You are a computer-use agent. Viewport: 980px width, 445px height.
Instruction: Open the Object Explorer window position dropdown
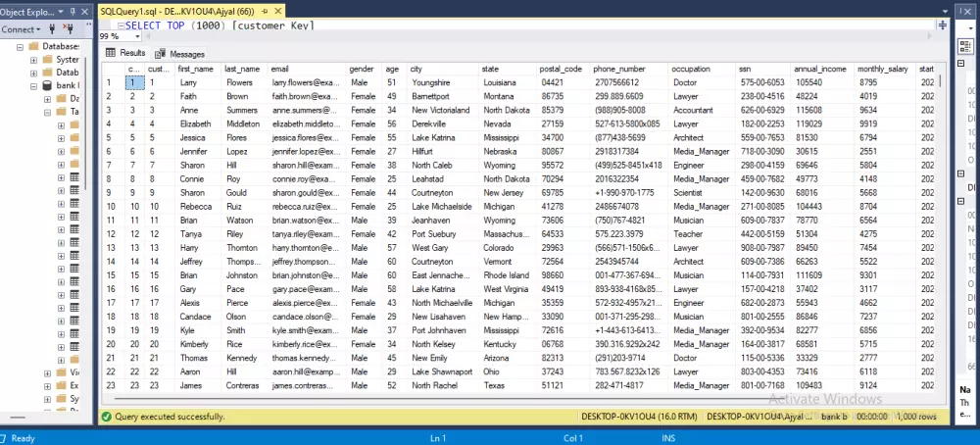click(61, 11)
